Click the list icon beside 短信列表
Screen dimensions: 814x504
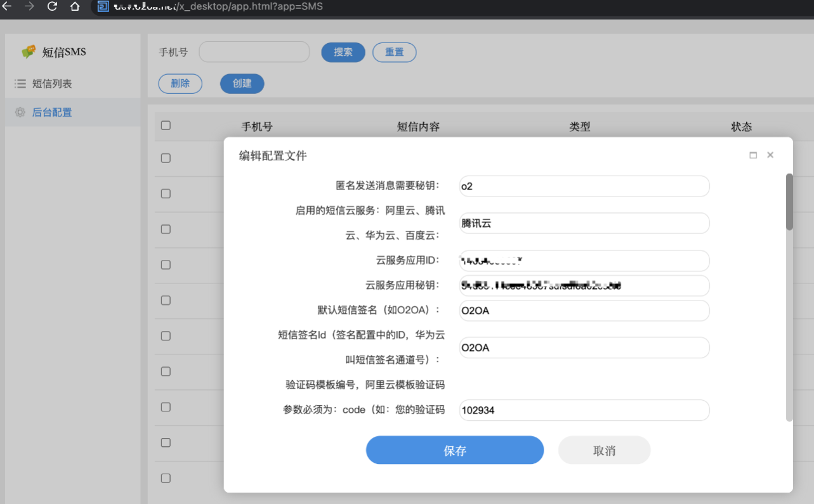20,84
